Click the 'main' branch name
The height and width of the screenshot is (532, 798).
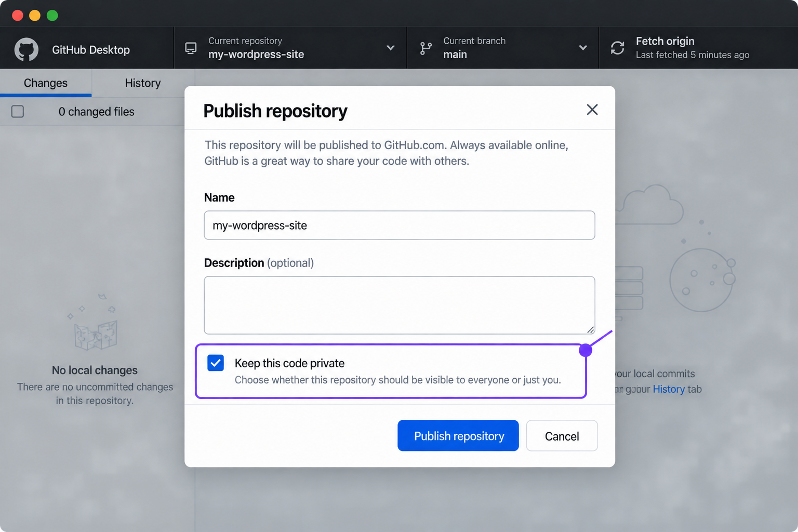click(455, 55)
